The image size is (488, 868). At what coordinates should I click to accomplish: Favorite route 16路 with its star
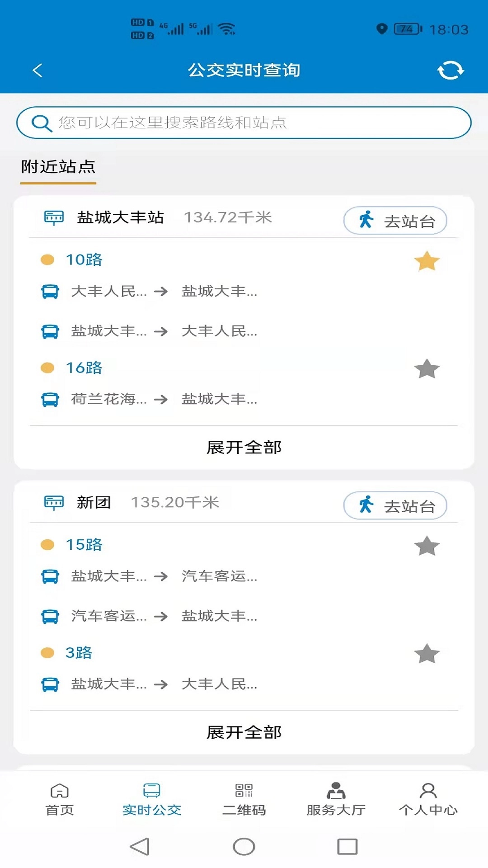pyautogui.click(x=427, y=369)
